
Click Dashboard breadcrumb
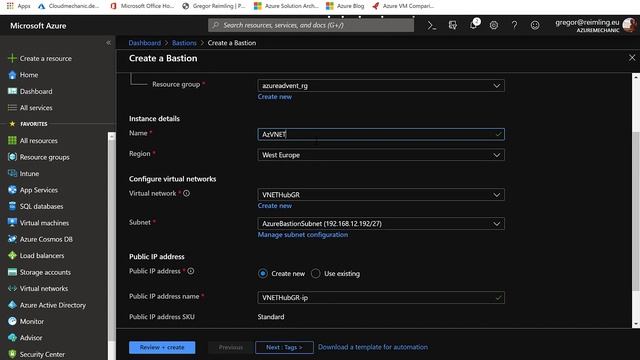click(144, 43)
